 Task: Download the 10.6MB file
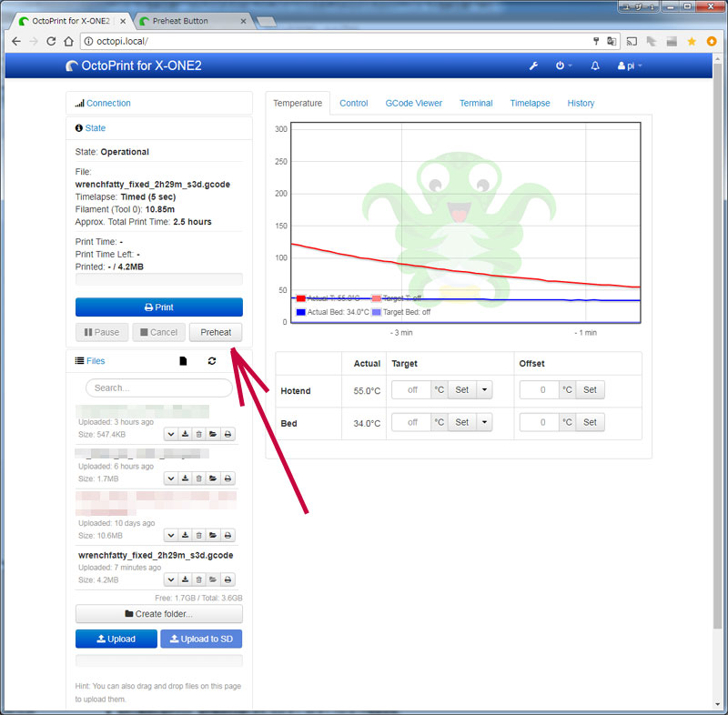click(x=185, y=536)
